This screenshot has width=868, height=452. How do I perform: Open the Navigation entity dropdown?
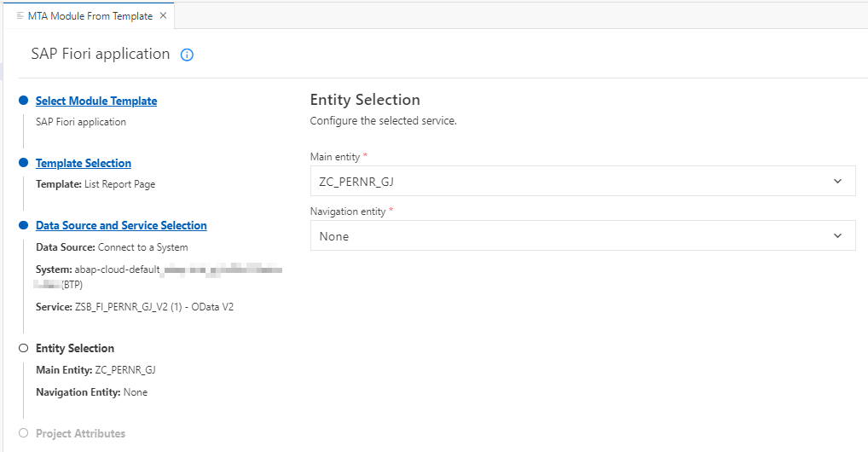click(583, 236)
